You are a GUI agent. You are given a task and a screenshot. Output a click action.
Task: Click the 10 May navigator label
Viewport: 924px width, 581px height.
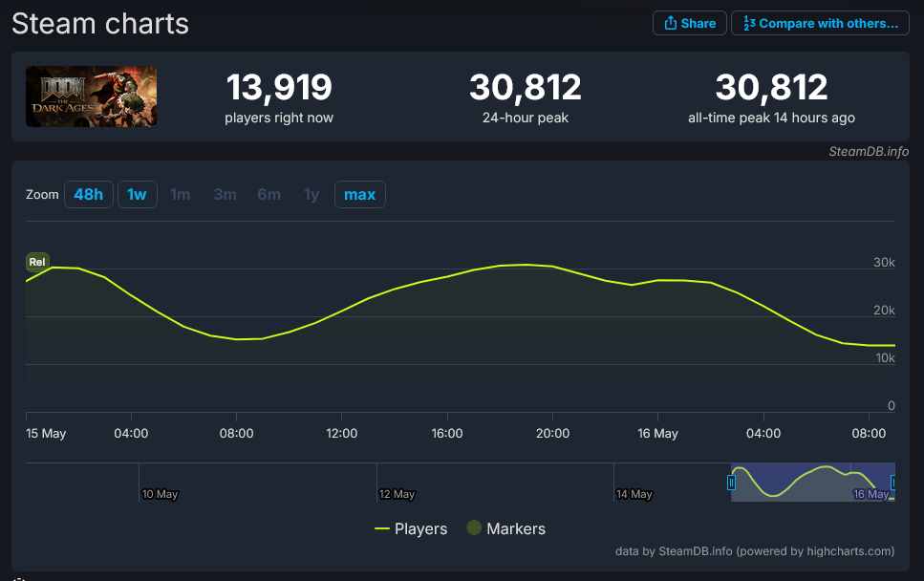[160, 494]
